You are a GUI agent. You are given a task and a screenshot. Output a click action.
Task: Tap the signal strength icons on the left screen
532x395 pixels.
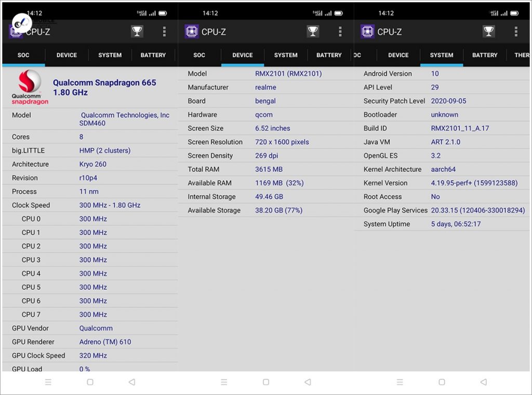click(x=146, y=13)
